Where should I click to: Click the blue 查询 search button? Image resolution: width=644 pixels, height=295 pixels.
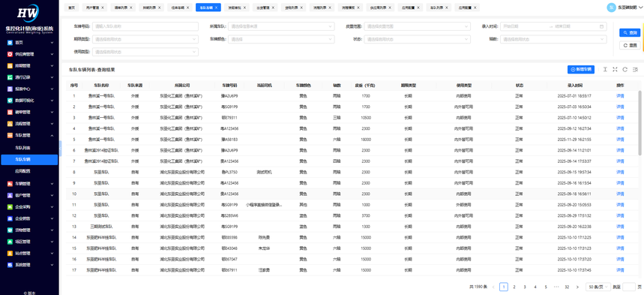click(630, 32)
